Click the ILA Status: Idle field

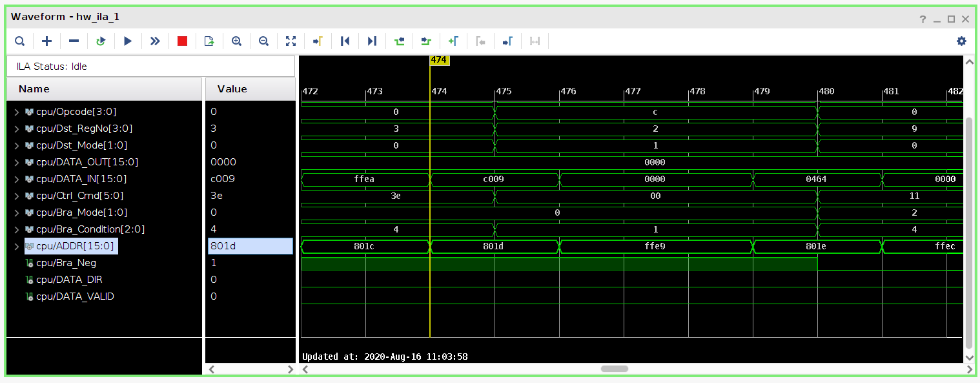pos(150,67)
